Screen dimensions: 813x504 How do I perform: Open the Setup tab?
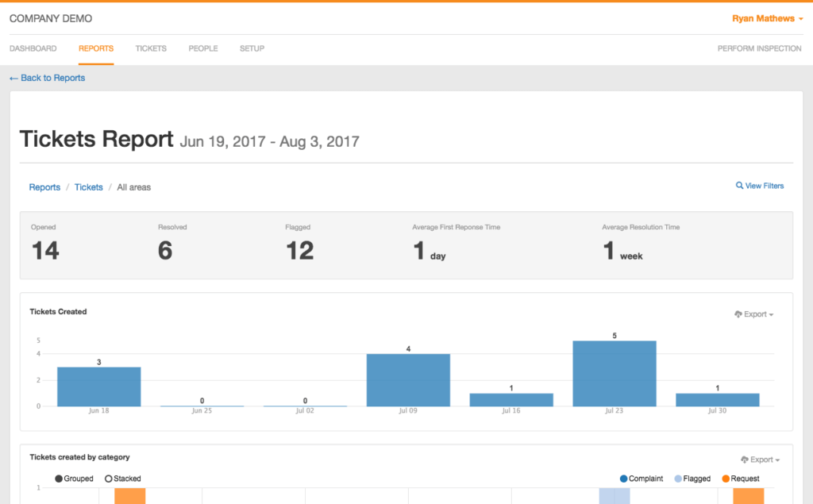click(x=252, y=48)
